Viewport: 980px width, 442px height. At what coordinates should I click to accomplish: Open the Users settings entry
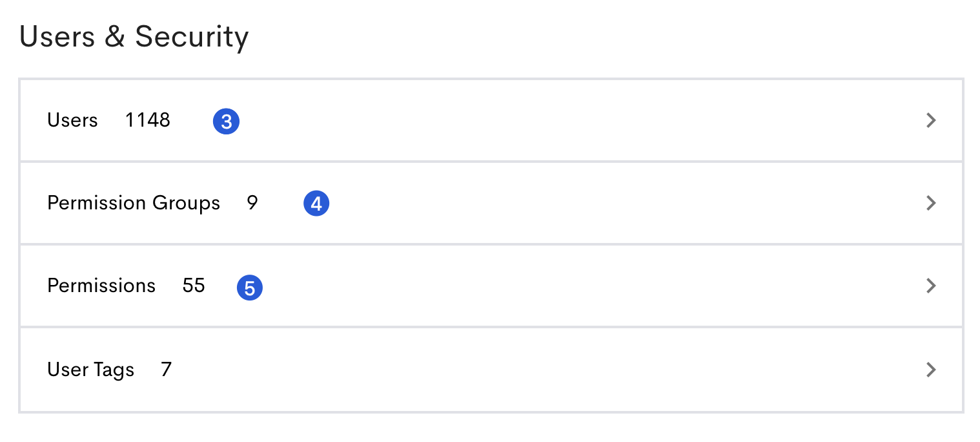[491, 120]
